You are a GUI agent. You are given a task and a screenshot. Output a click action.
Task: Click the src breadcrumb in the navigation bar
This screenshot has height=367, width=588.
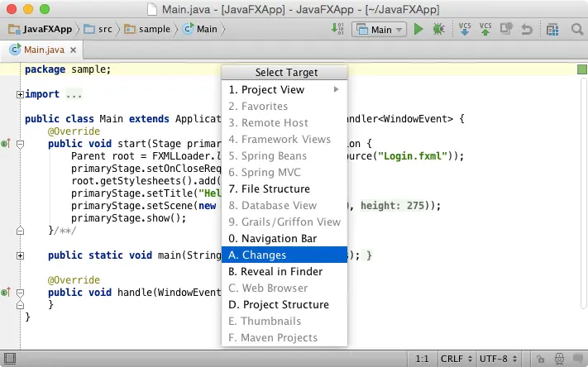pos(98,29)
